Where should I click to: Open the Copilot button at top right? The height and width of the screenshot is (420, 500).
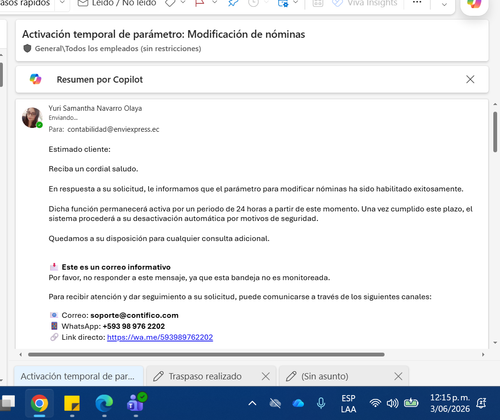pos(474,3)
